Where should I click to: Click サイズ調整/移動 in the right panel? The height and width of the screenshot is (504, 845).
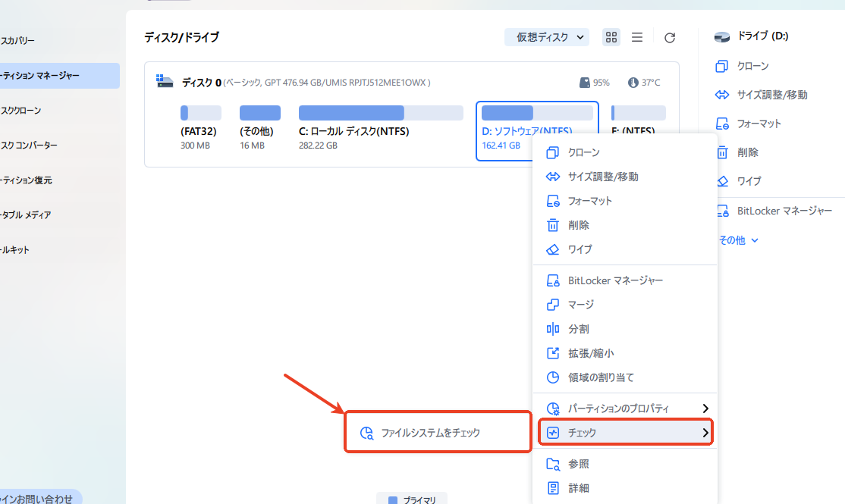pyautogui.click(x=771, y=95)
